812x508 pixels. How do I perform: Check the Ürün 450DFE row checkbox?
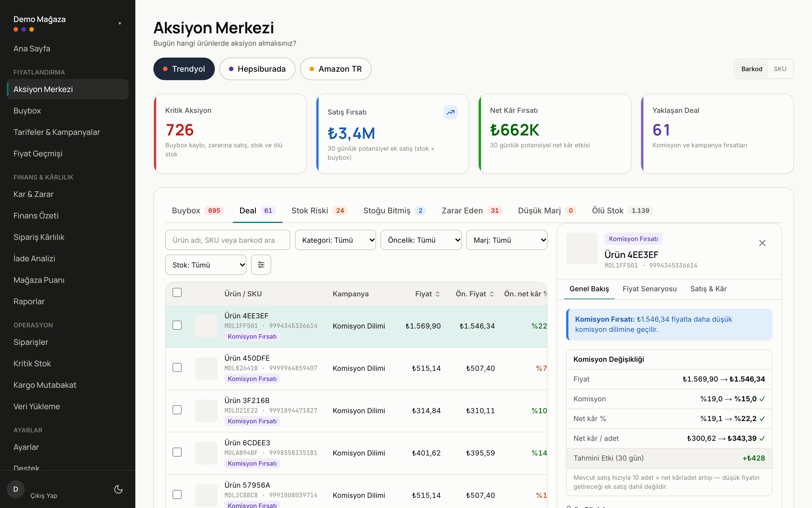point(177,367)
